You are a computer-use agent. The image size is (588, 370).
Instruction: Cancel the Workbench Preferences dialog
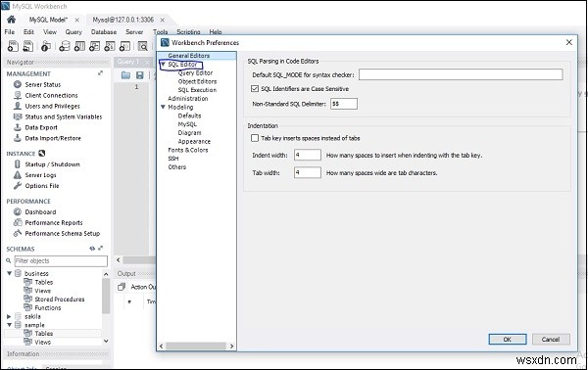tap(551, 340)
